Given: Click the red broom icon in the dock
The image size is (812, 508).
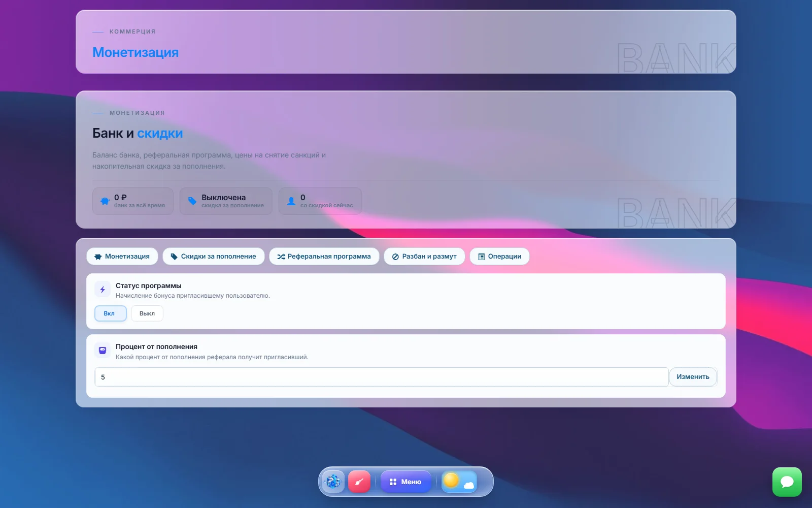Looking at the screenshot, I should 359,482.
